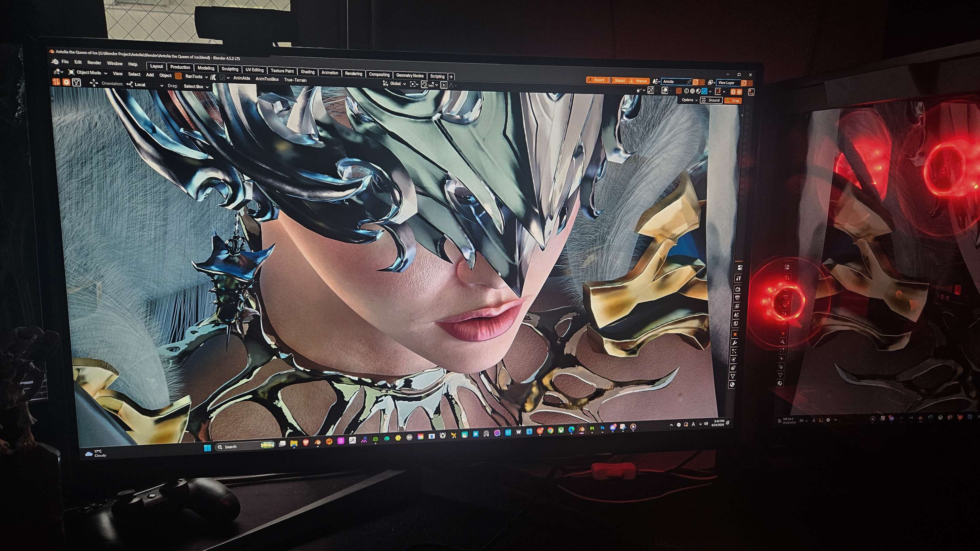This screenshot has width=980, height=551.
Task: Switch to rendered viewport shading
Action: pyautogui.click(x=704, y=91)
